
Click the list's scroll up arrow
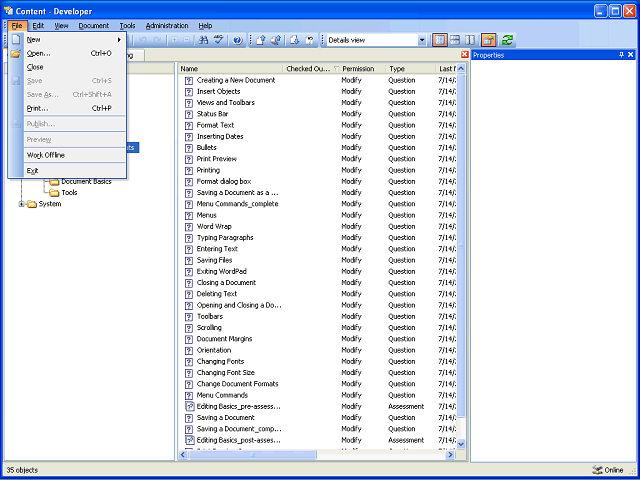[461, 69]
